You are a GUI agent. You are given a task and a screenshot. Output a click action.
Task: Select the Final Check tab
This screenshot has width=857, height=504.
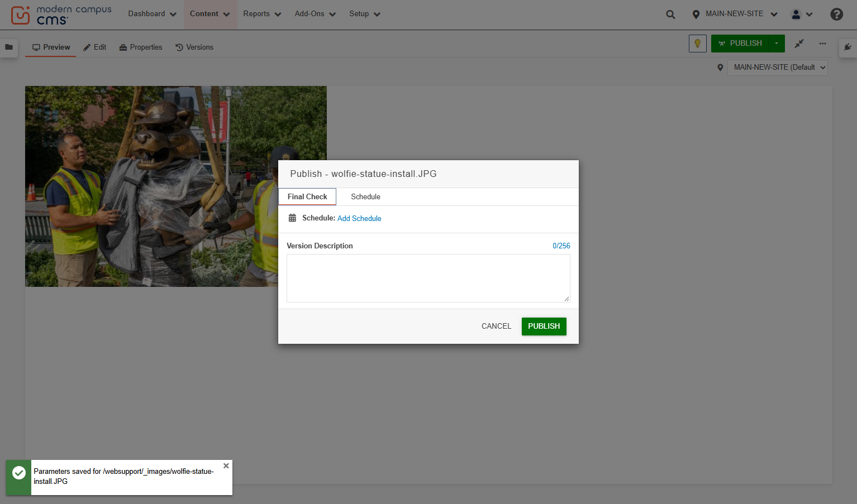pyautogui.click(x=307, y=197)
